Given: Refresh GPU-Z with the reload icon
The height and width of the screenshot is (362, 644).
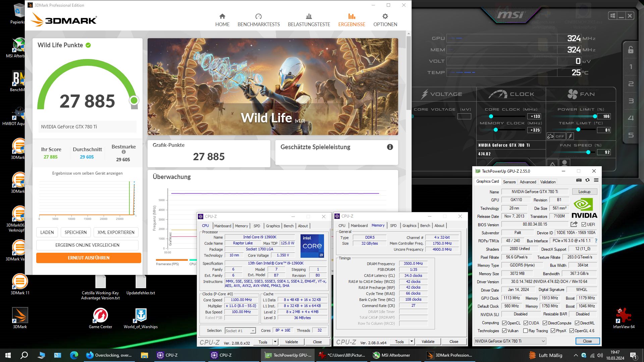Looking at the screenshot, I should pyautogui.click(x=587, y=180).
